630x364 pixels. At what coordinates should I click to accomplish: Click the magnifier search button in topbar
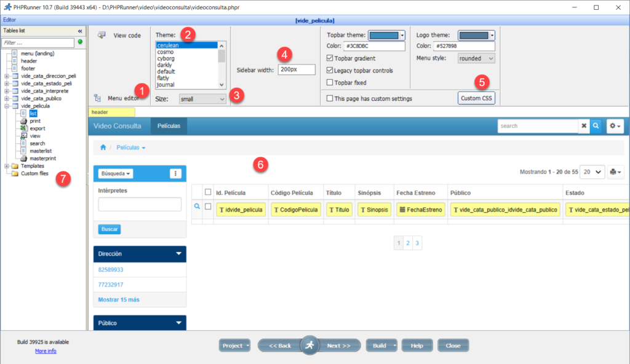point(596,126)
